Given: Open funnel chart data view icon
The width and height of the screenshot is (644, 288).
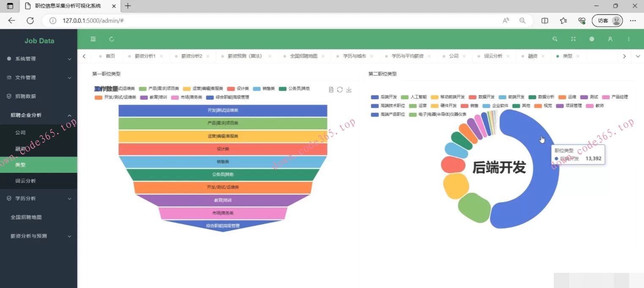Looking at the screenshot, I should tap(331, 90).
